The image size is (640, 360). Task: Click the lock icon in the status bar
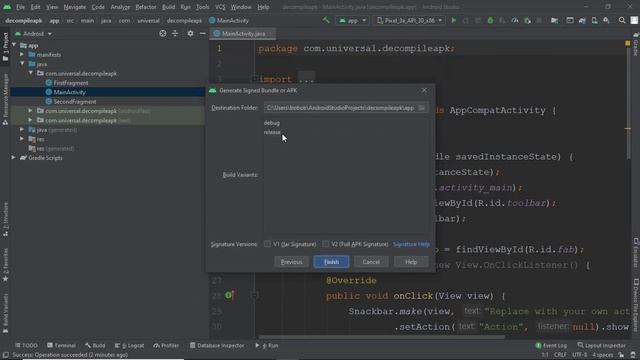[621, 355]
